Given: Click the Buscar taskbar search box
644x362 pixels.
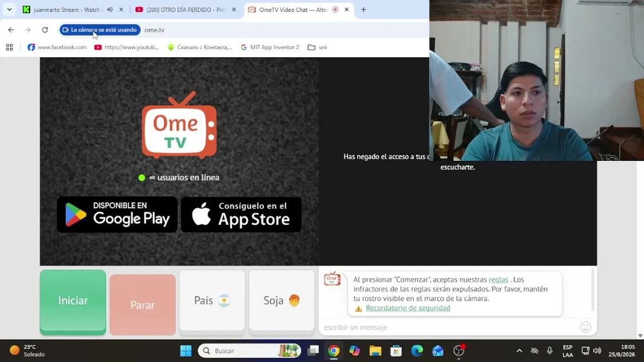Looking at the screenshot, I should point(250,351).
